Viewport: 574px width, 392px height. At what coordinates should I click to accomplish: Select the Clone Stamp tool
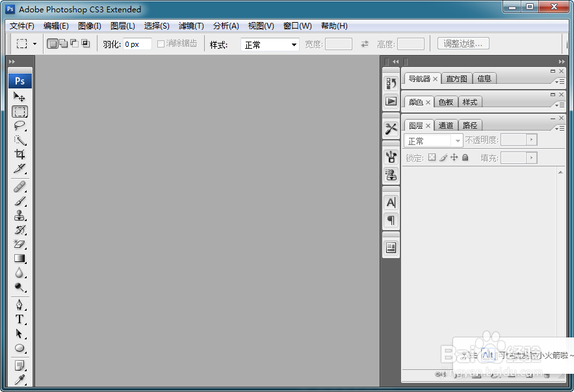20,216
